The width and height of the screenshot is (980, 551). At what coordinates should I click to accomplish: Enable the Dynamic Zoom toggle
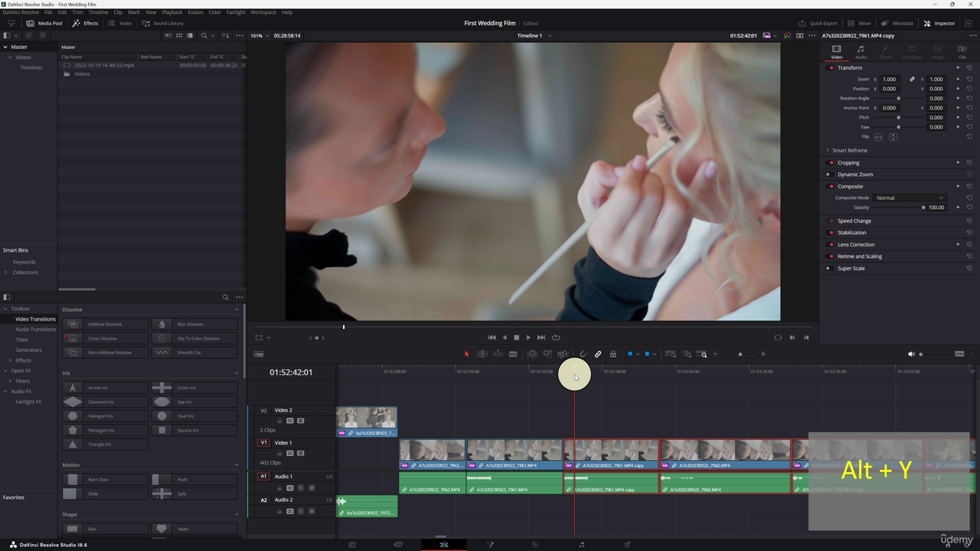(828, 174)
